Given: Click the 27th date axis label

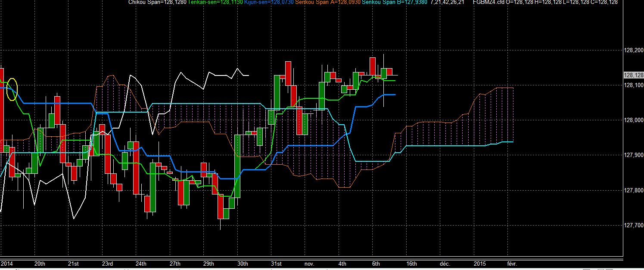Looking at the screenshot, I should [175, 263].
